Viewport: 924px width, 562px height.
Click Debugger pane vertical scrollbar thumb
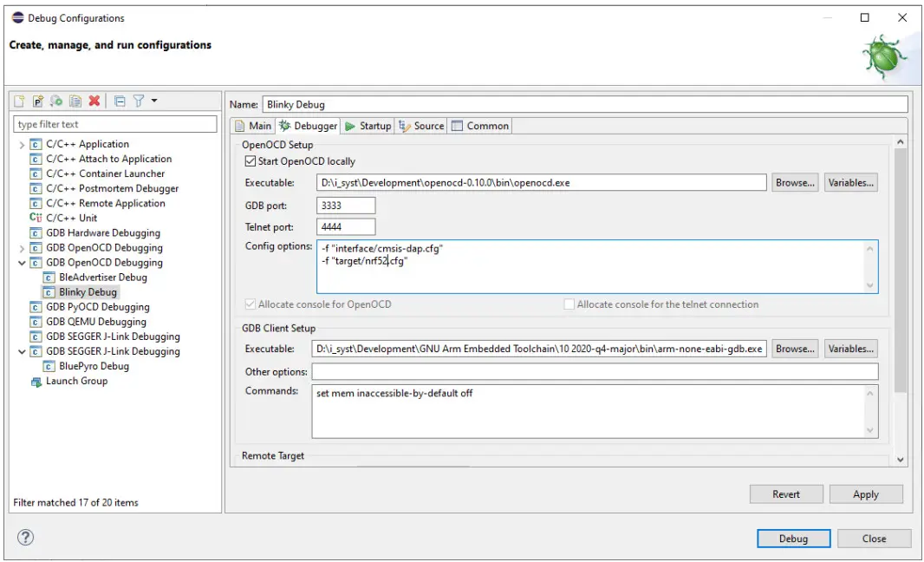(x=900, y=270)
